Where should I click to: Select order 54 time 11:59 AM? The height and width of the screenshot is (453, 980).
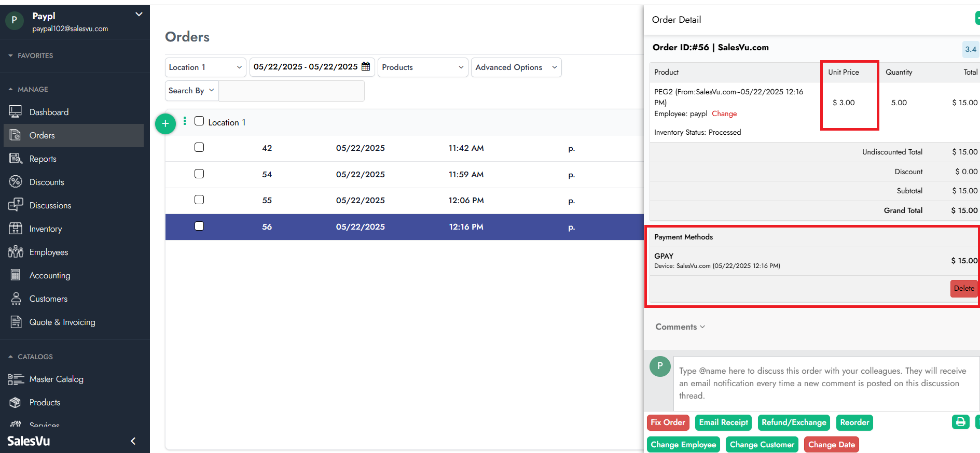466,175
